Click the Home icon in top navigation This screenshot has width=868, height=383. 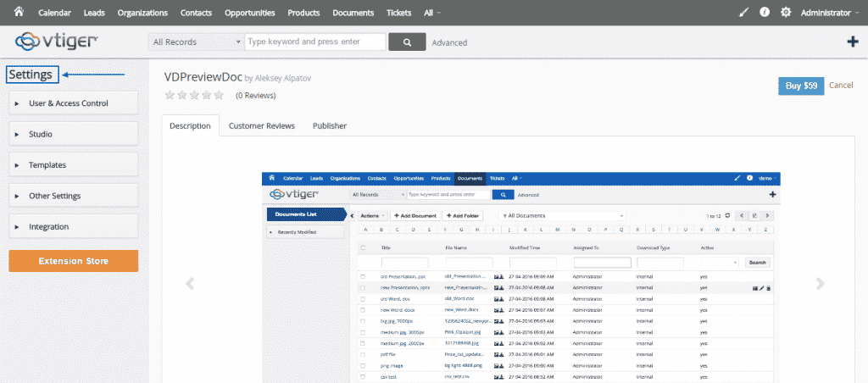click(19, 13)
